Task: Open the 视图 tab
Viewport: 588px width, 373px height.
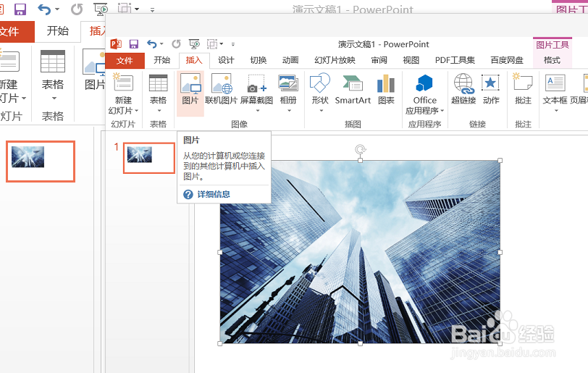Action: pyautogui.click(x=411, y=60)
